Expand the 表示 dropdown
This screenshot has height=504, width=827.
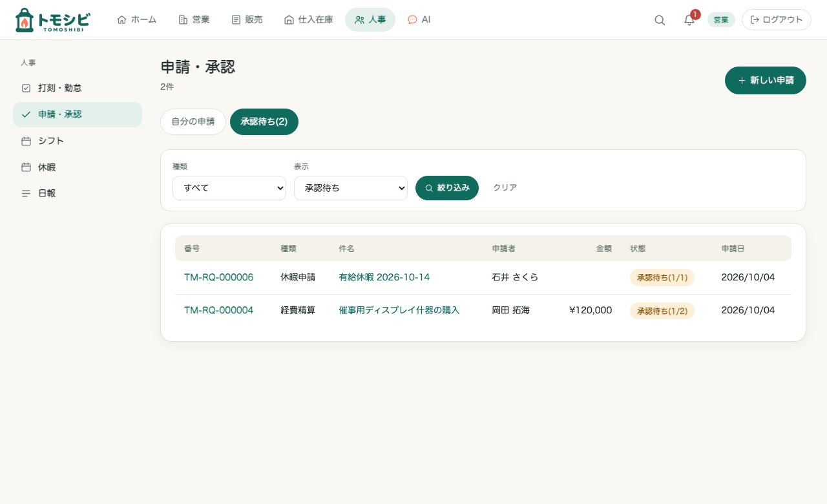pyautogui.click(x=351, y=188)
